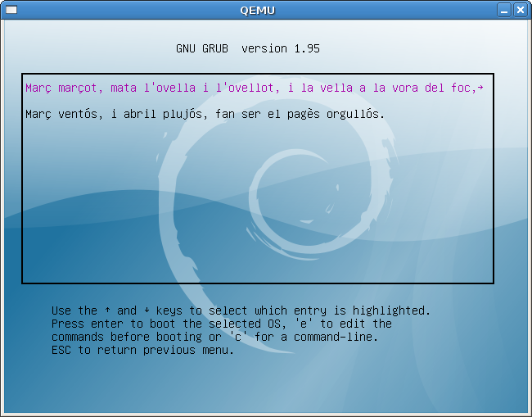The image size is (532, 417).
Task: Click 'ESC to return previous menu' text
Action: tap(142, 350)
